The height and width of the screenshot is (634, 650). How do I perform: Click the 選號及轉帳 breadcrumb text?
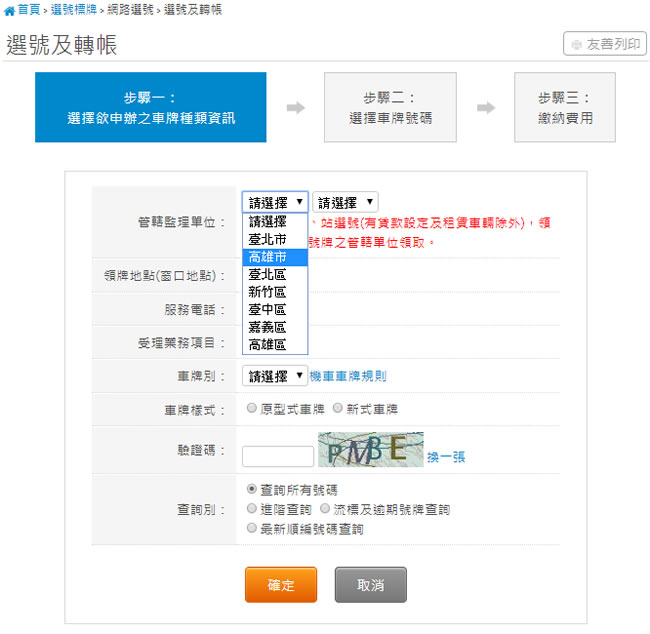point(192,10)
